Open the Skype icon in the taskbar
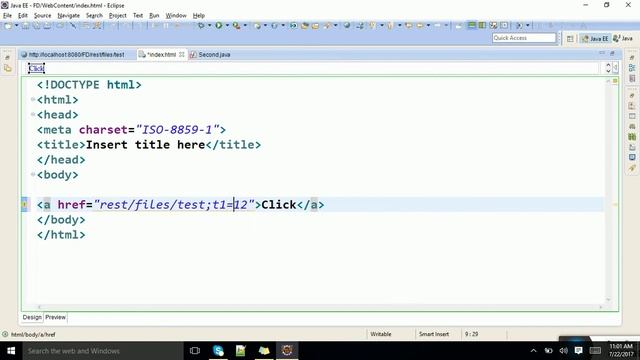The image size is (640, 360). click(218, 350)
